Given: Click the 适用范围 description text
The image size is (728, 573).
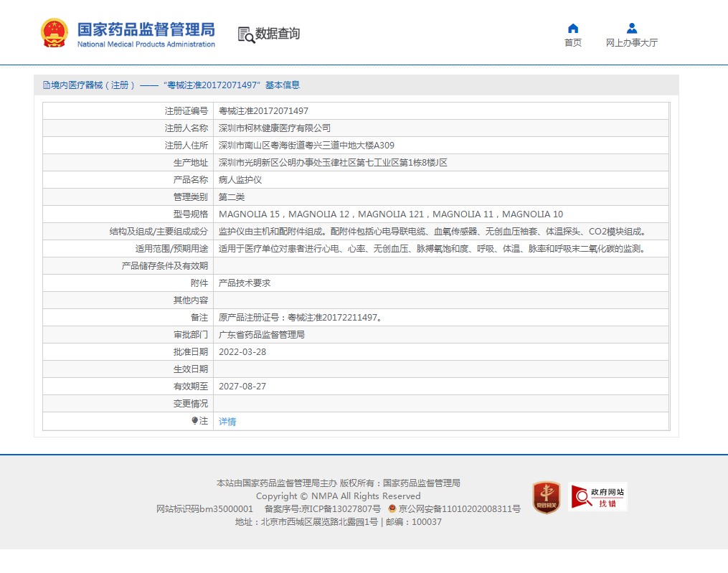Looking at the screenshot, I should tap(432, 248).
